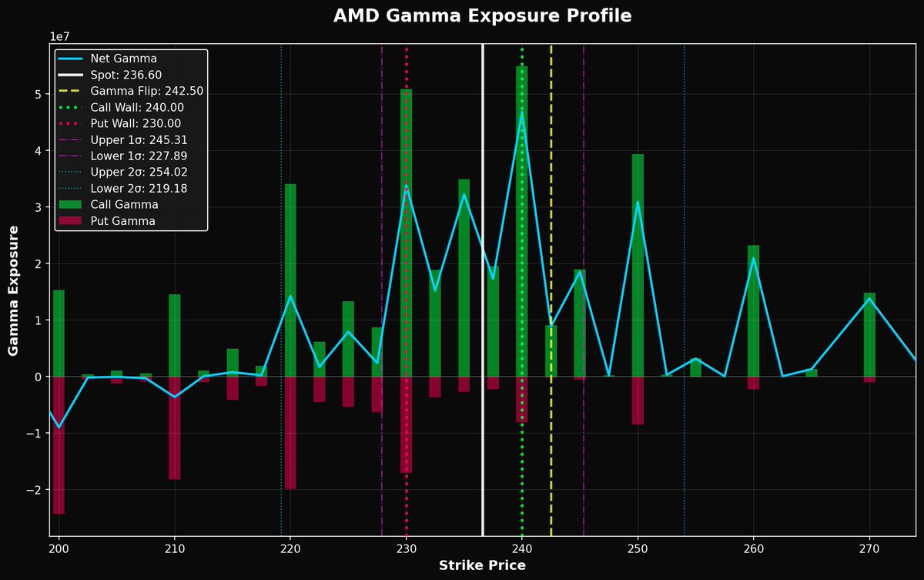Click the x-axis tick label '260'
This screenshot has width=924, height=580.
point(753,549)
